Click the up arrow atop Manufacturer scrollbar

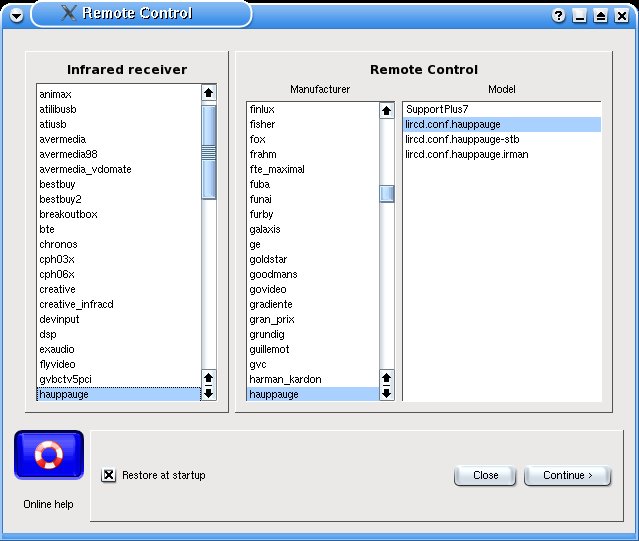386,110
